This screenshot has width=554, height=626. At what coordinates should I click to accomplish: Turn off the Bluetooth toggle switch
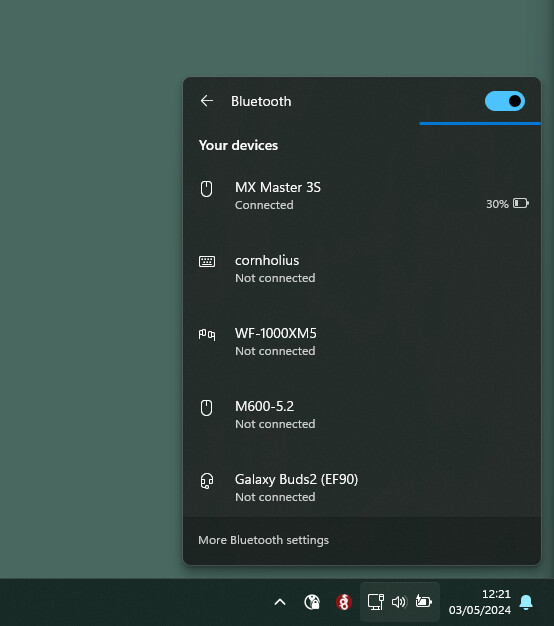coord(505,101)
